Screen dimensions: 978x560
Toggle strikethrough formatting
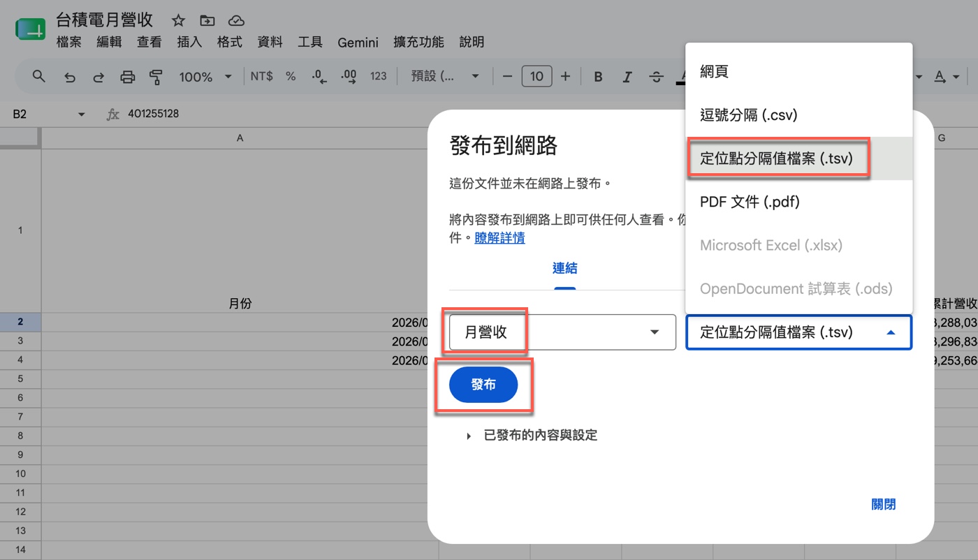656,77
